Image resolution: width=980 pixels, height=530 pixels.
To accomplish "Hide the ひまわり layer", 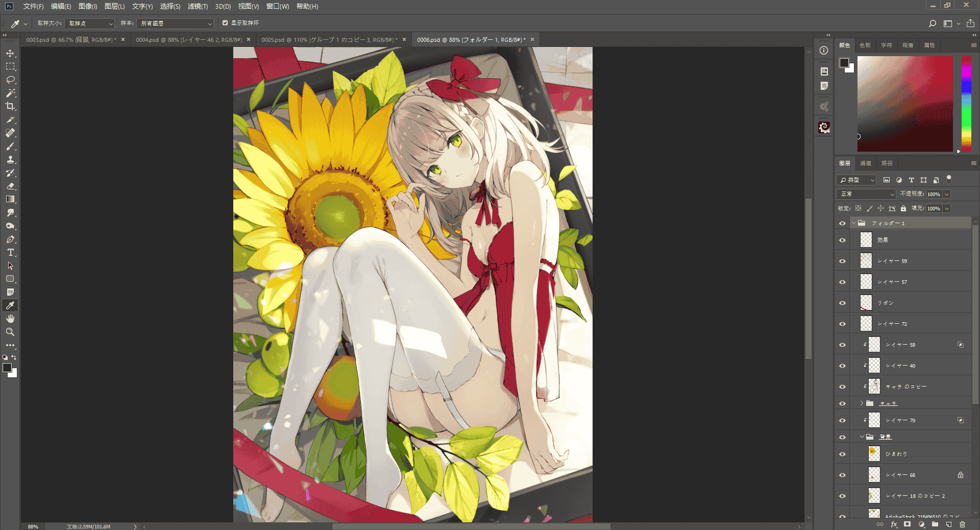I will pyautogui.click(x=842, y=454).
